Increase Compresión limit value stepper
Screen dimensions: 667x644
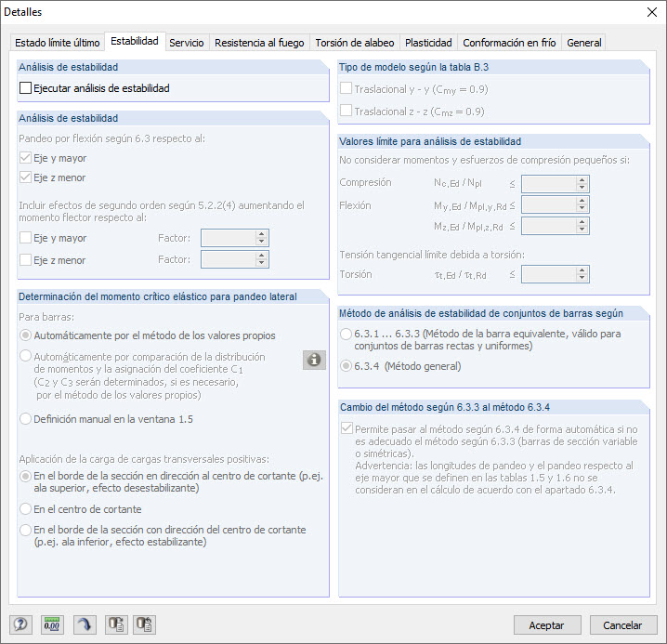click(x=582, y=180)
